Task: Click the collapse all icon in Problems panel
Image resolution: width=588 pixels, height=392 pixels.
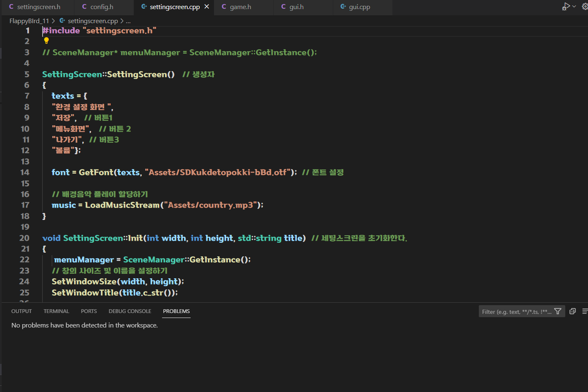Action: tap(573, 311)
